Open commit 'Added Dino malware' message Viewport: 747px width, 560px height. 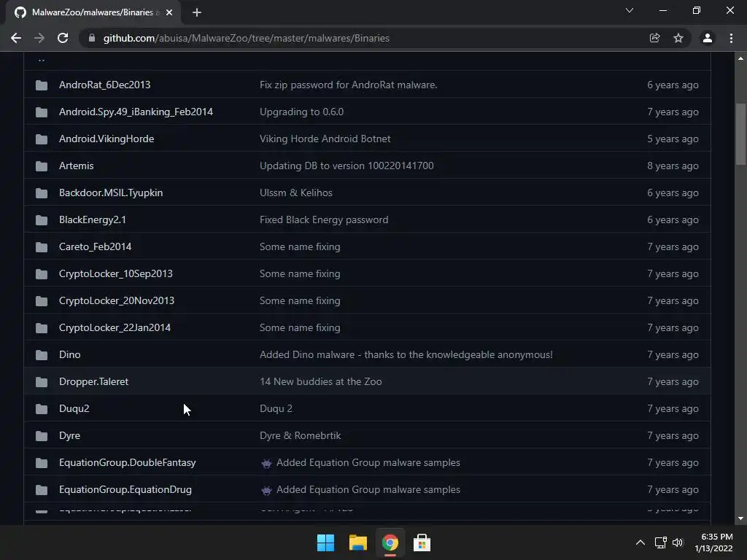tap(406, 355)
